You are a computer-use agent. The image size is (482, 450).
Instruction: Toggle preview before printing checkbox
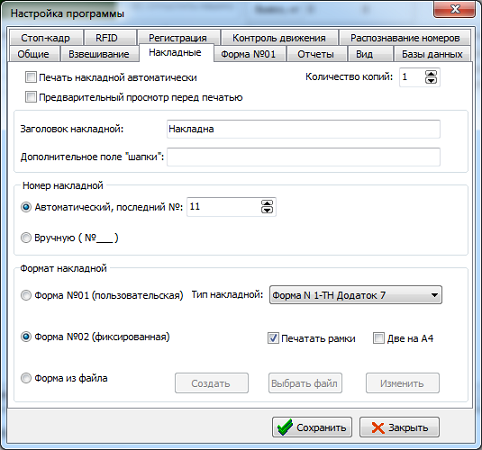click(31, 97)
